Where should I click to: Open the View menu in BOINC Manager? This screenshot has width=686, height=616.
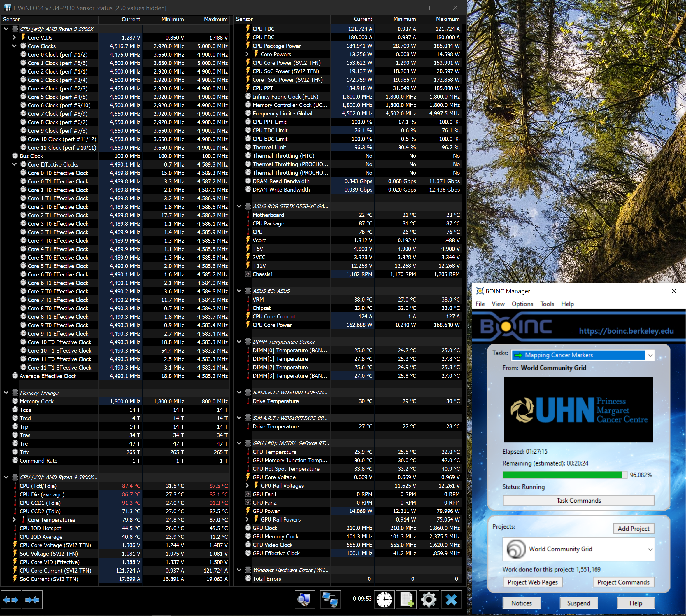[498, 304]
